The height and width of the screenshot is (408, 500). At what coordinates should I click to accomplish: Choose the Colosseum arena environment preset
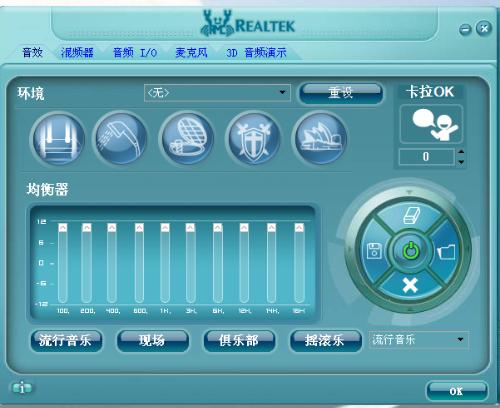[187, 139]
